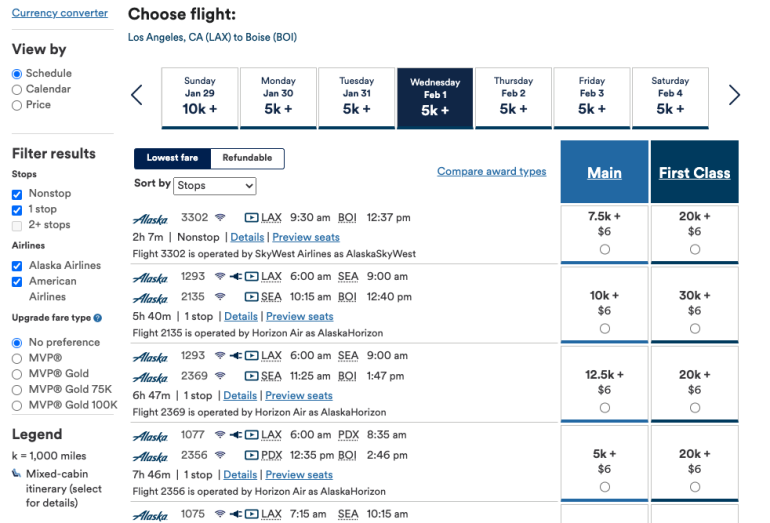Uncheck the Nonstop filter checkbox
This screenshot has height=523, width=770.
point(17,194)
